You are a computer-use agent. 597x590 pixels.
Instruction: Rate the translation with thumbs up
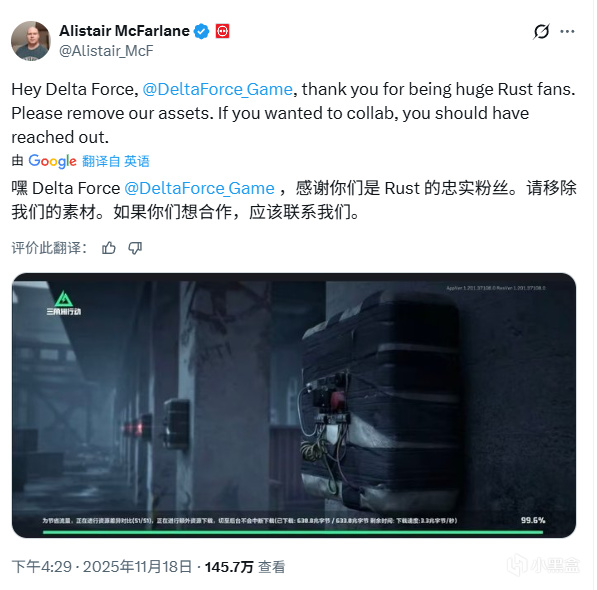[109, 248]
